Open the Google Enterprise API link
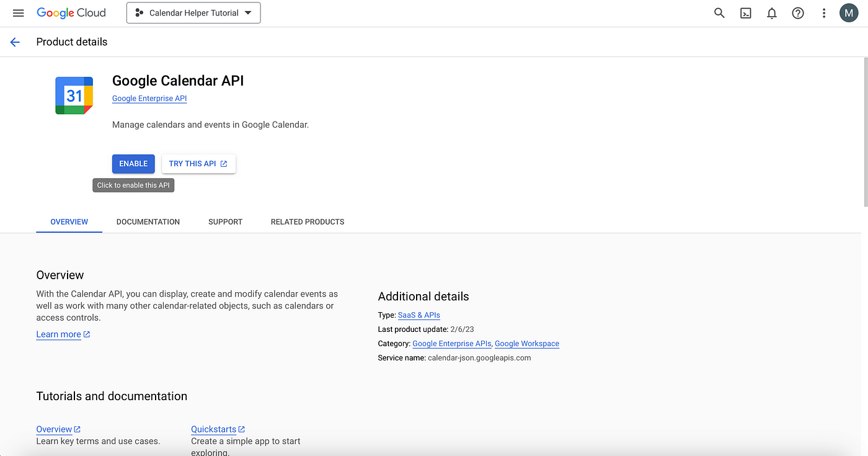 149,99
